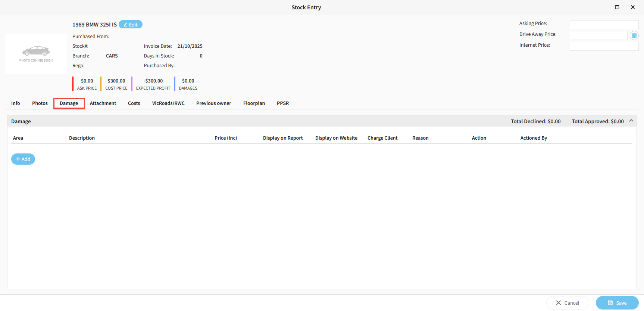Screen dimensions: 644x311
Task: Go to the Attachment tab
Action: pos(103,103)
